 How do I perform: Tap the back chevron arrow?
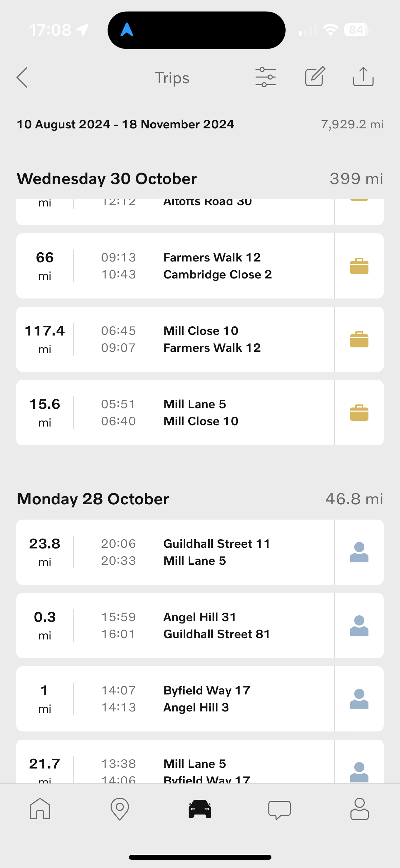(22, 77)
